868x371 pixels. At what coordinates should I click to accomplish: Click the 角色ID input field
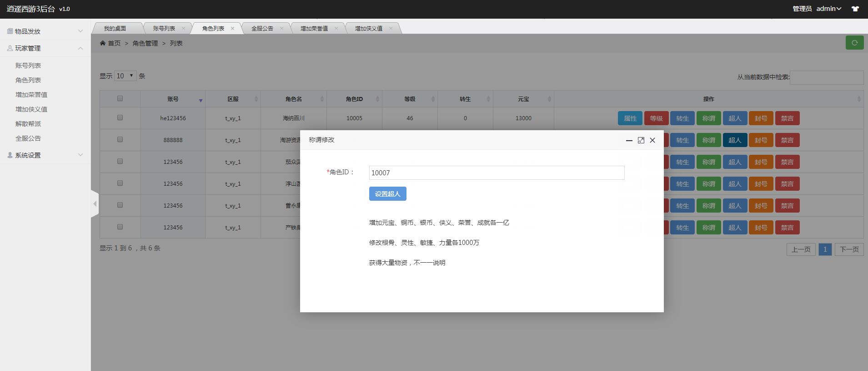(497, 173)
